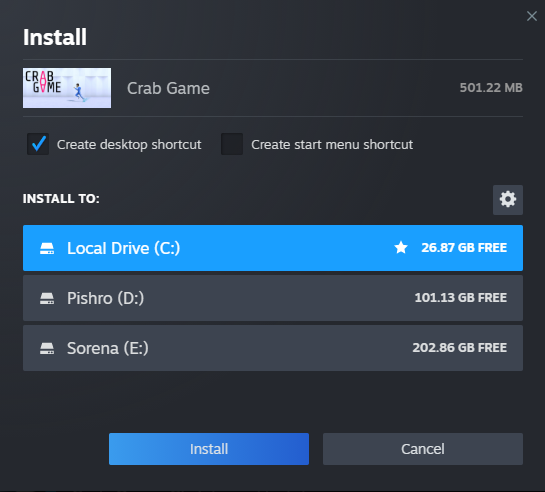Click the Cancel button
Viewport: 545px width, 492px height.
point(423,449)
